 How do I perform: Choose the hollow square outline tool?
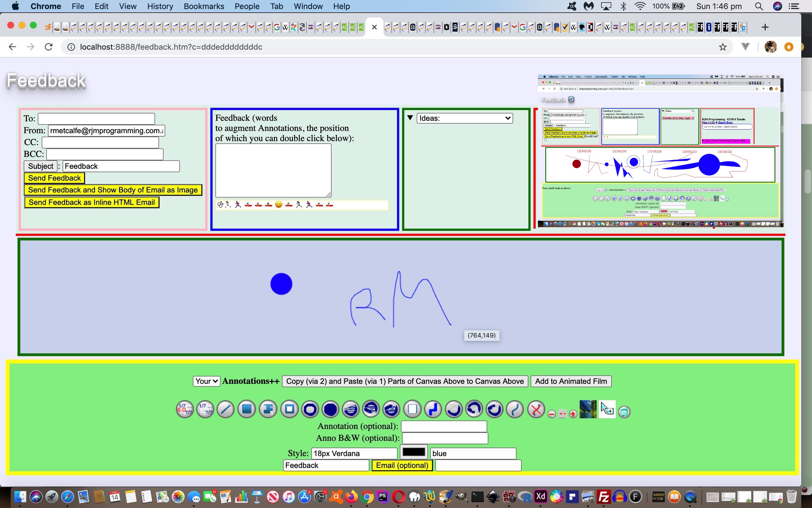(289, 409)
